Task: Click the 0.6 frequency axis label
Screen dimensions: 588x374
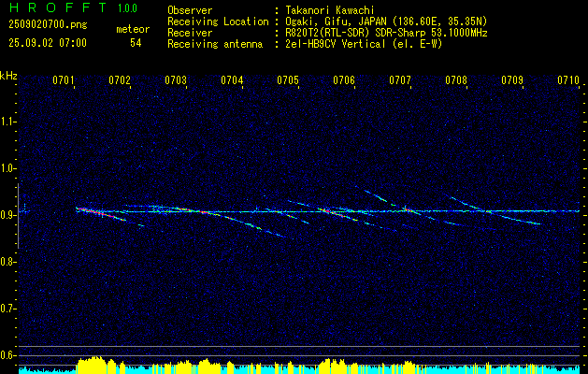Action: click(x=7, y=355)
